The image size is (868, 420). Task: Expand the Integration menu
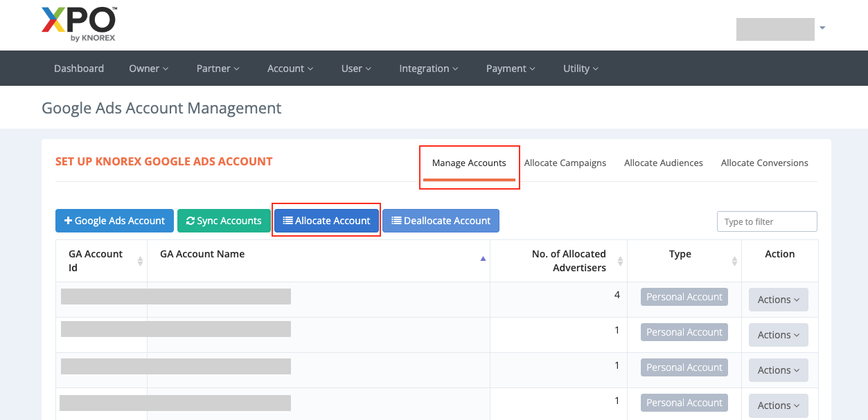pyautogui.click(x=428, y=69)
